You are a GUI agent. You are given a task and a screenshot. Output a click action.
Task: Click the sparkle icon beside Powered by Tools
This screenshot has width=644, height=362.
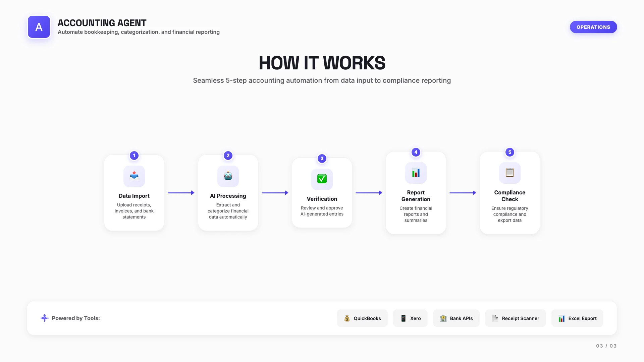tap(44, 318)
